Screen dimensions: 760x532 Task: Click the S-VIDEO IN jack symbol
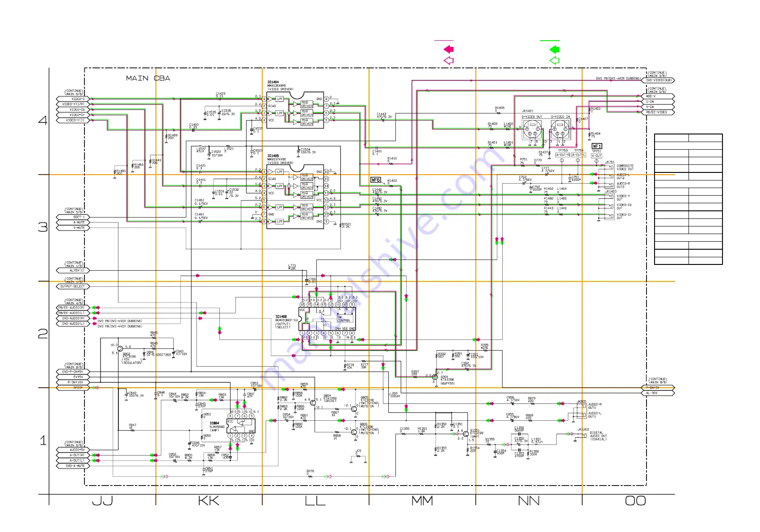tap(560, 130)
